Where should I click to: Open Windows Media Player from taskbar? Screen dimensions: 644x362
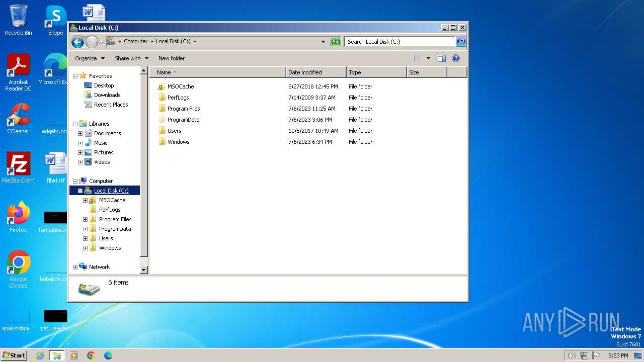tap(74, 355)
